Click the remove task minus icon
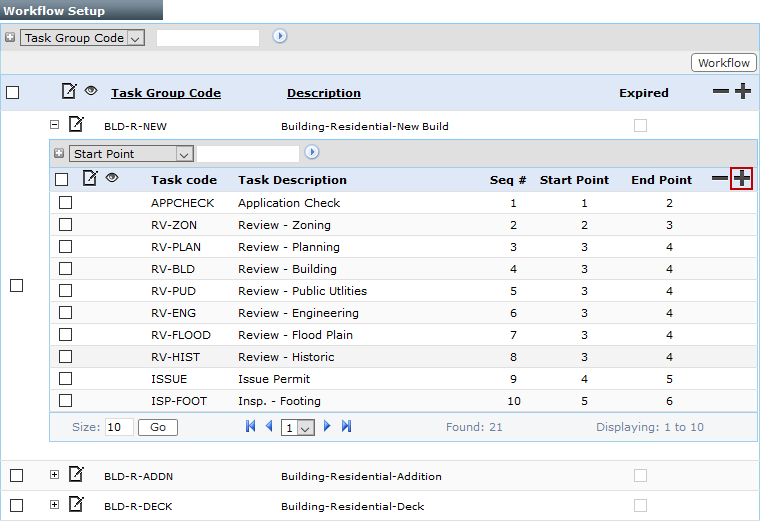Screen dimensions: 760x521 [719, 179]
